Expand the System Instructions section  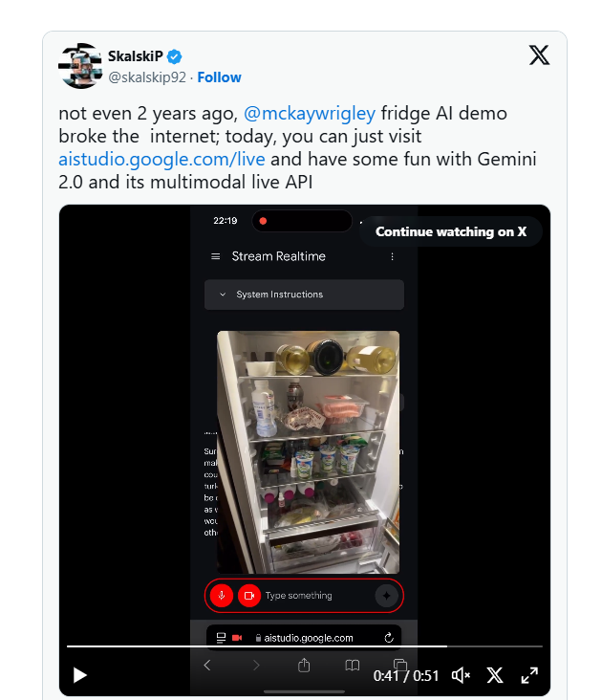point(304,295)
